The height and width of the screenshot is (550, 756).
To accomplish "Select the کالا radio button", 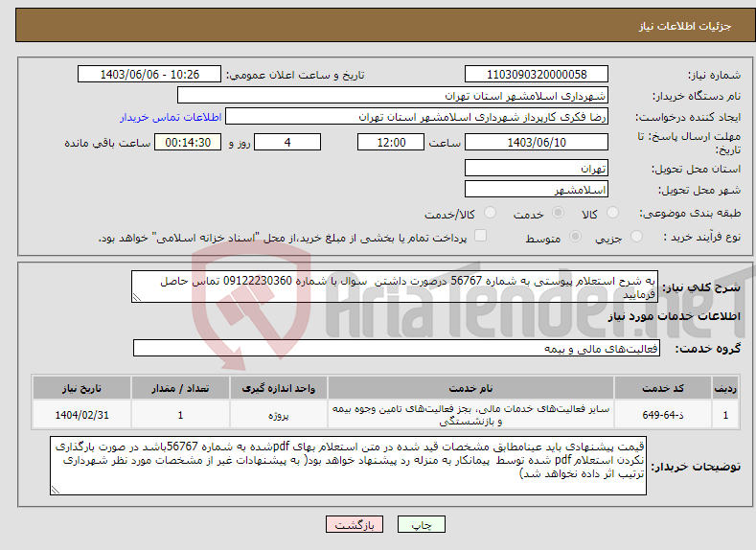I will pos(612,213).
